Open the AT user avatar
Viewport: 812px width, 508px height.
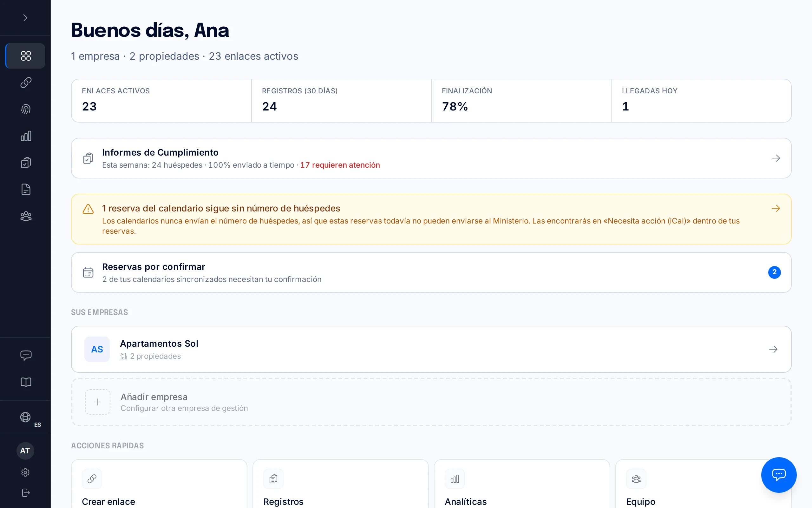[25, 451]
